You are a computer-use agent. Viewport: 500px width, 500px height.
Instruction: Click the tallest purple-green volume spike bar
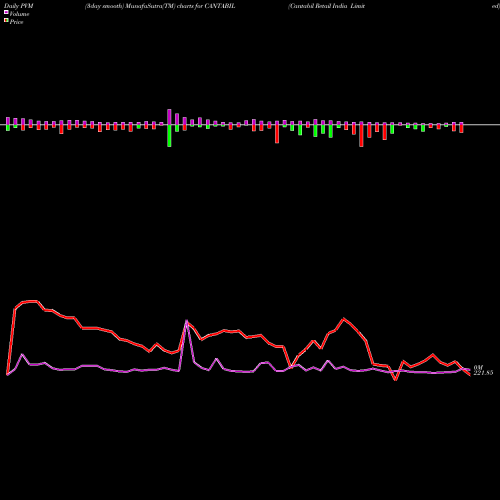pyautogui.click(x=169, y=128)
